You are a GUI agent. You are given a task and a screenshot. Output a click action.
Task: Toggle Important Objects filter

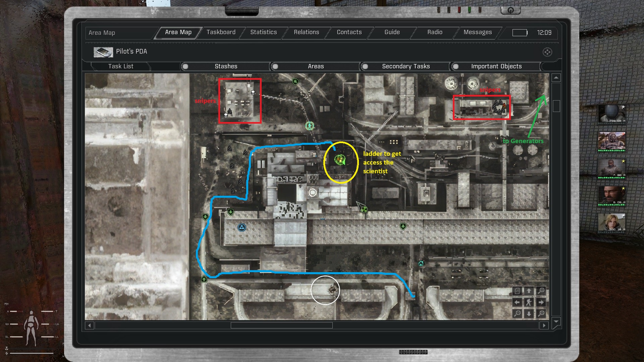455,66
